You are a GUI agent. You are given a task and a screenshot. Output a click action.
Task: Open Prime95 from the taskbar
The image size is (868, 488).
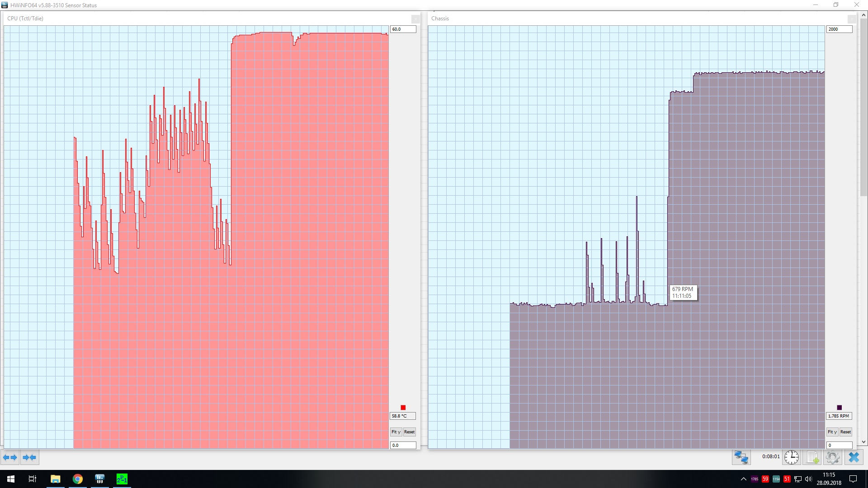point(122,479)
